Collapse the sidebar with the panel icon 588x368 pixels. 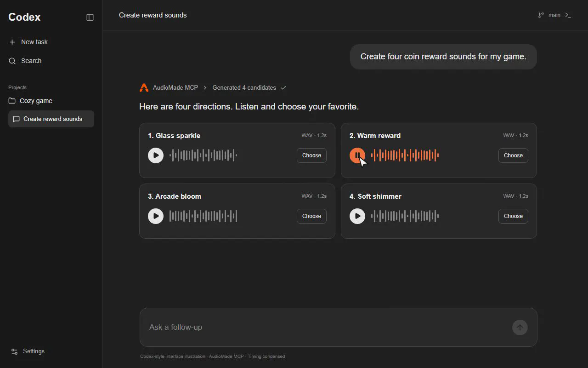click(90, 17)
